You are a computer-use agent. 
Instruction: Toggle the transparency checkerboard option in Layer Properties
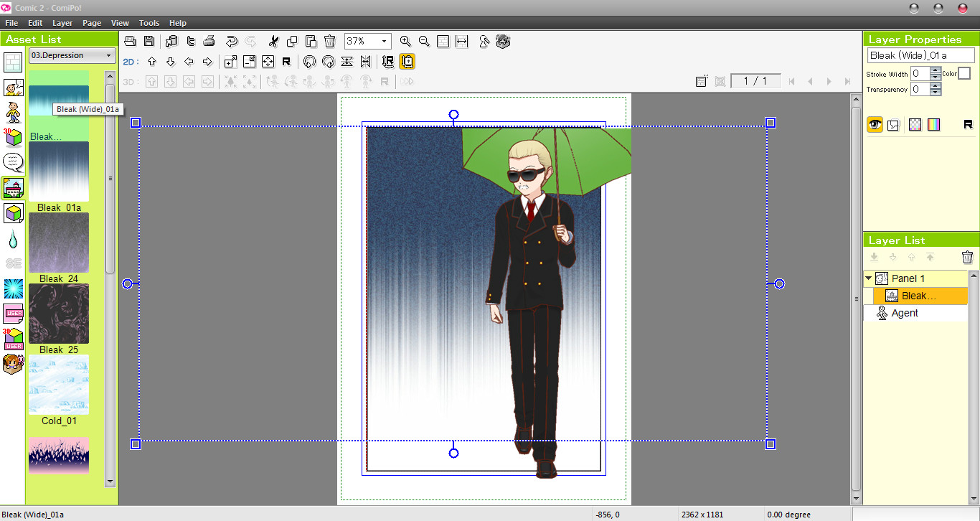tap(915, 125)
